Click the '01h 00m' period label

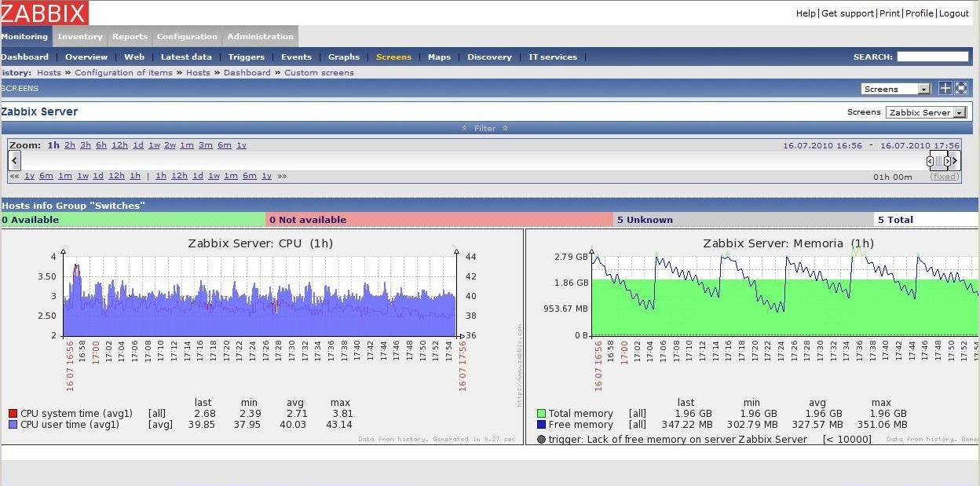point(893,177)
